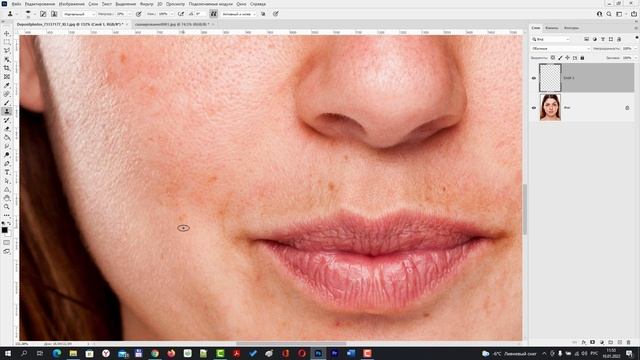The width and height of the screenshot is (640, 360).
Task: Toggle lock image pixels
Action: point(560,58)
